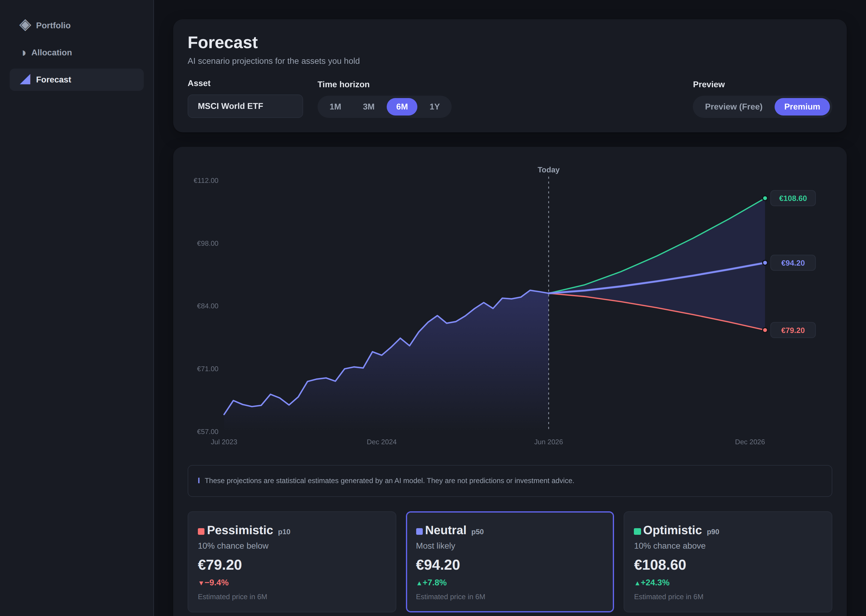Open the MSCI World ETF asset dropdown
Image resolution: width=866 pixels, height=616 pixels.
click(245, 106)
